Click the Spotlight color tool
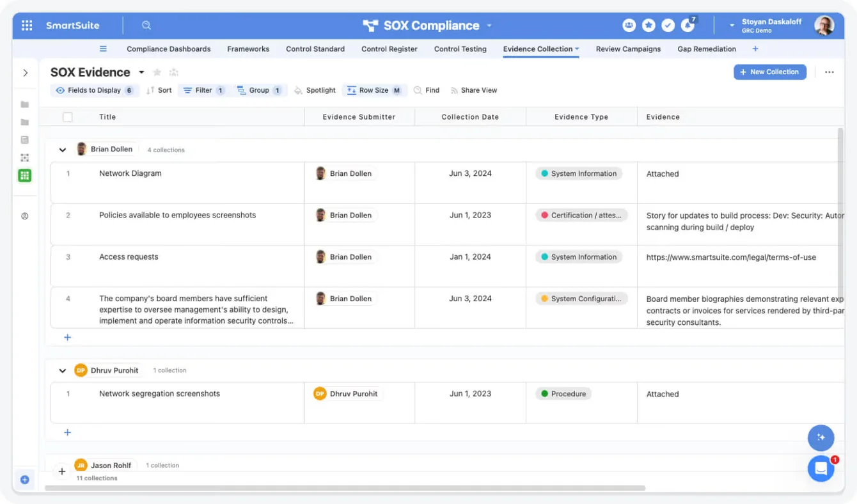Screen dimensions: 857x504 tap(315, 91)
